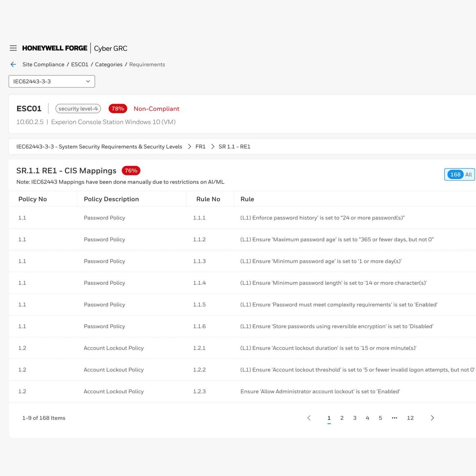Click the chevron before SR 1.1 - RE1
The height and width of the screenshot is (476, 476).
click(213, 146)
